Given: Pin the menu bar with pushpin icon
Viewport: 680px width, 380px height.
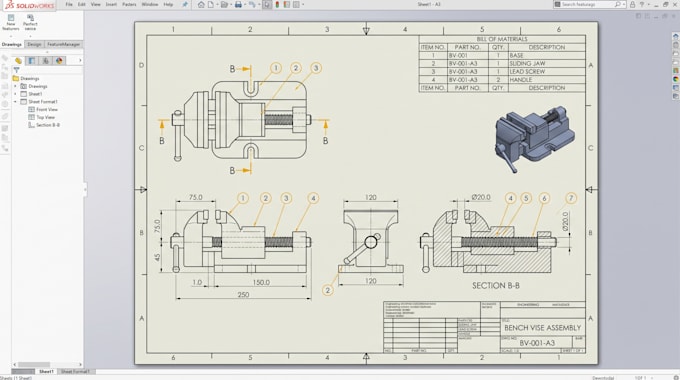Looking at the screenshot, I should tap(185, 4).
